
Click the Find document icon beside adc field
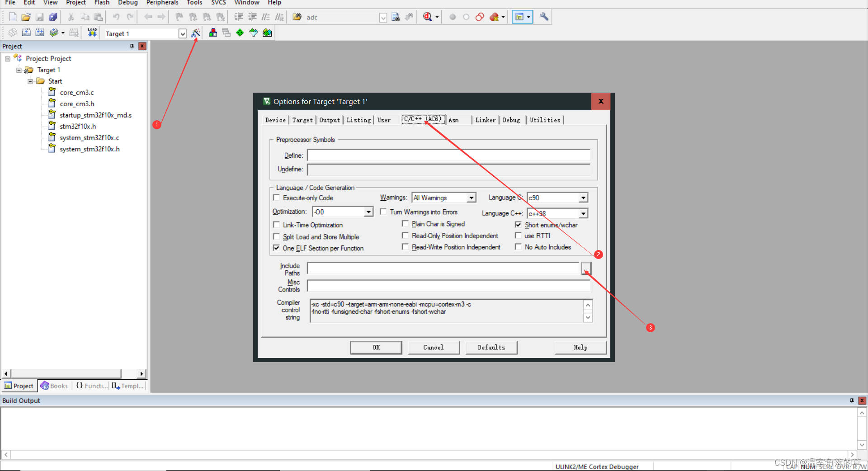tap(396, 17)
